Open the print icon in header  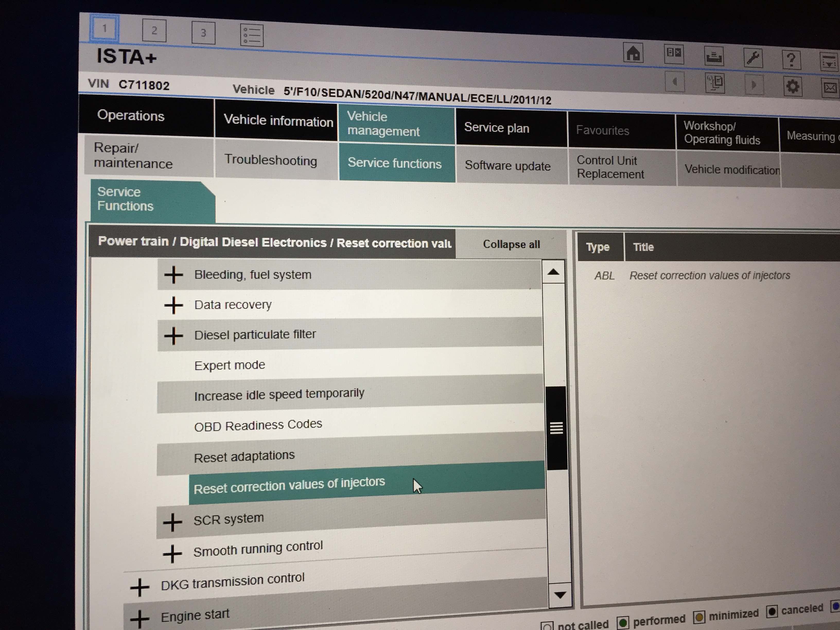(x=714, y=56)
